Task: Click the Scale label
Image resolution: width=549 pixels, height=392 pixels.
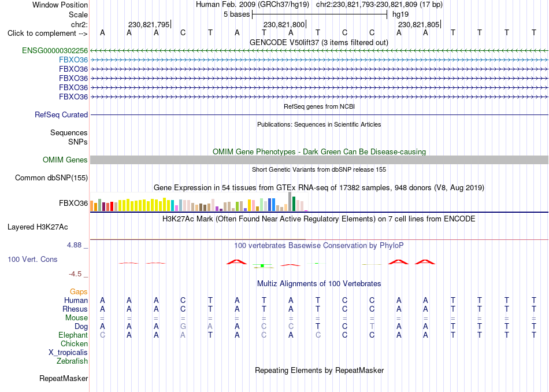Action: pos(78,14)
